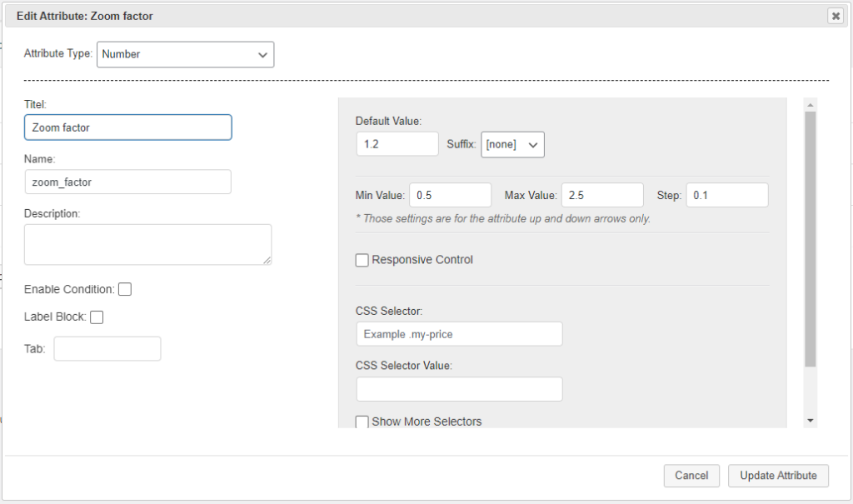Enable the Enable Condition checkbox

click(125, 289)
